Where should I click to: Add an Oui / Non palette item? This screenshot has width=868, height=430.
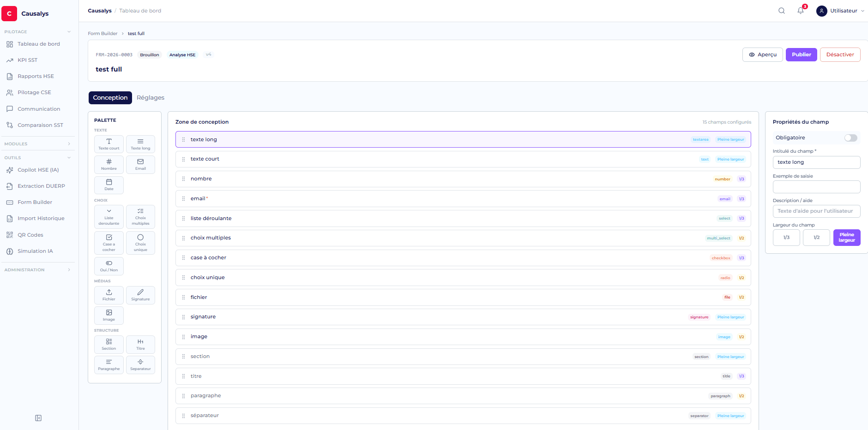pos(109,266)
